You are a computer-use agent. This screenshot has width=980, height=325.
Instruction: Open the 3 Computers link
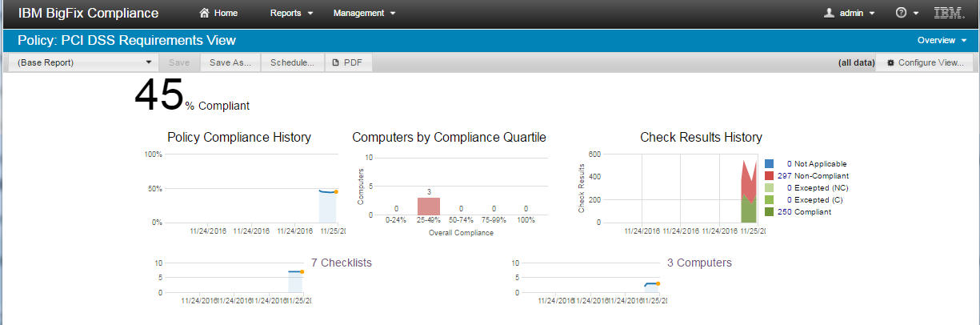(699, 263)
